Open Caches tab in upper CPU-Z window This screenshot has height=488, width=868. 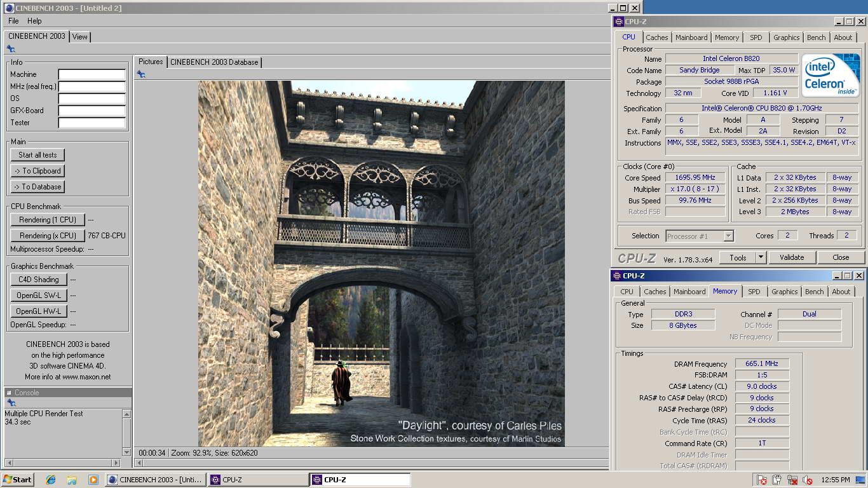pos(656,37)
